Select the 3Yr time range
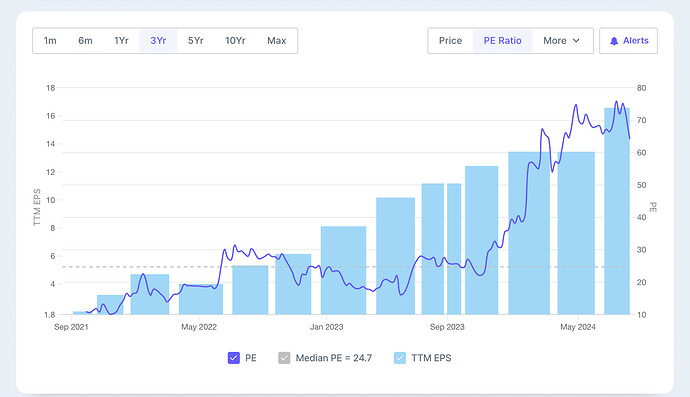 click(158, 40)
